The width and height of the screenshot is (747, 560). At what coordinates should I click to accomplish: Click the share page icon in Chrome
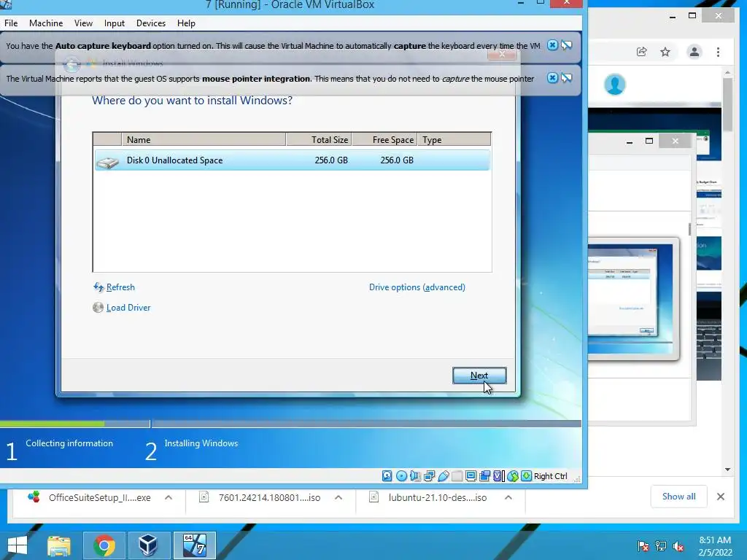point(642,52)
